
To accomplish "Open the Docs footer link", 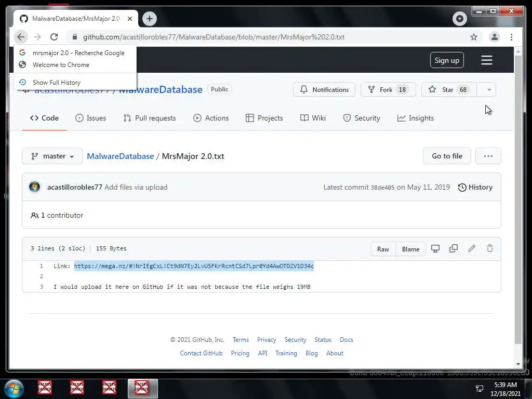I will tap(347, 340).
